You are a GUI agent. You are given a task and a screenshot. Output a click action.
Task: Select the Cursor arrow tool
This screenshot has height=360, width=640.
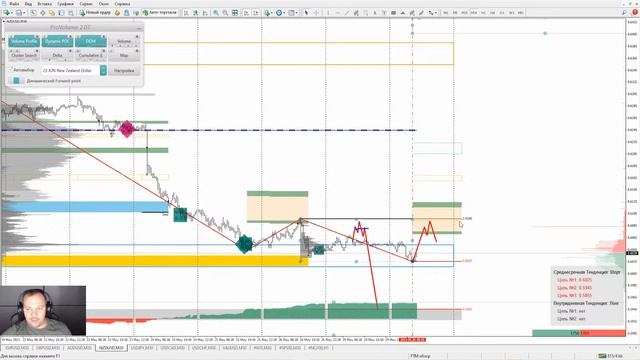coord(306,13)
